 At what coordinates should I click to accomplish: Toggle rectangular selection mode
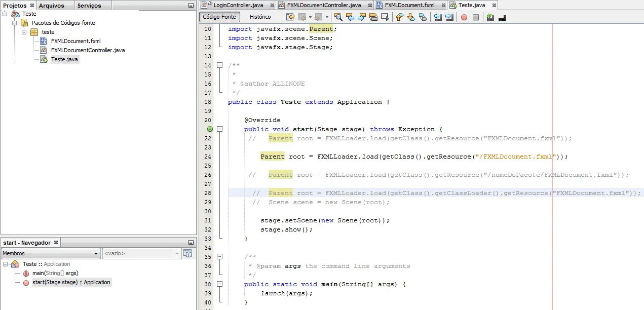385,17
